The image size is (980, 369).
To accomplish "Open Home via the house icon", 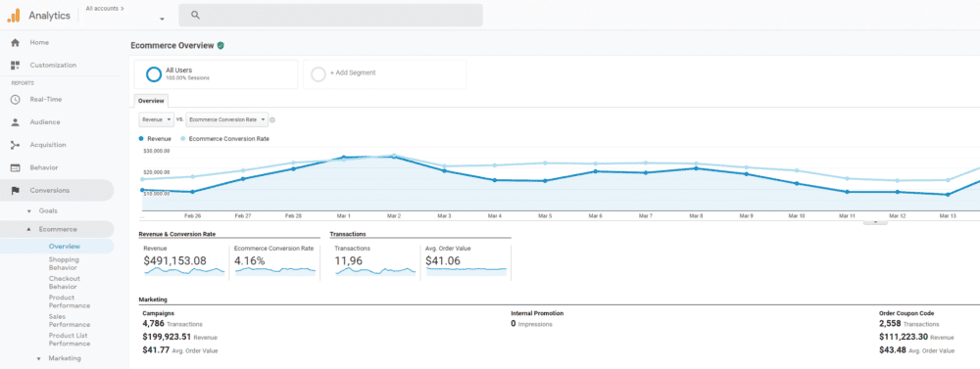I will click(15, 42).
